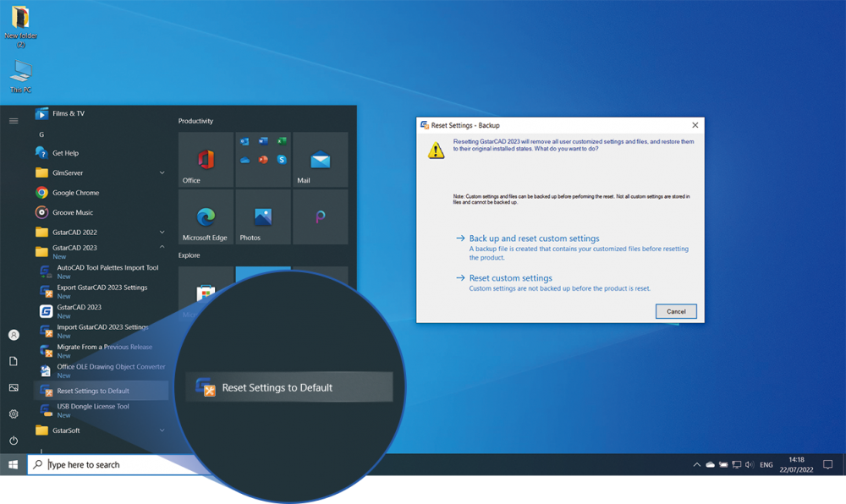The width and height of the screenshot is (846, 504).
Task: Open the Mail tile
Action: click(x=320, y=160)
